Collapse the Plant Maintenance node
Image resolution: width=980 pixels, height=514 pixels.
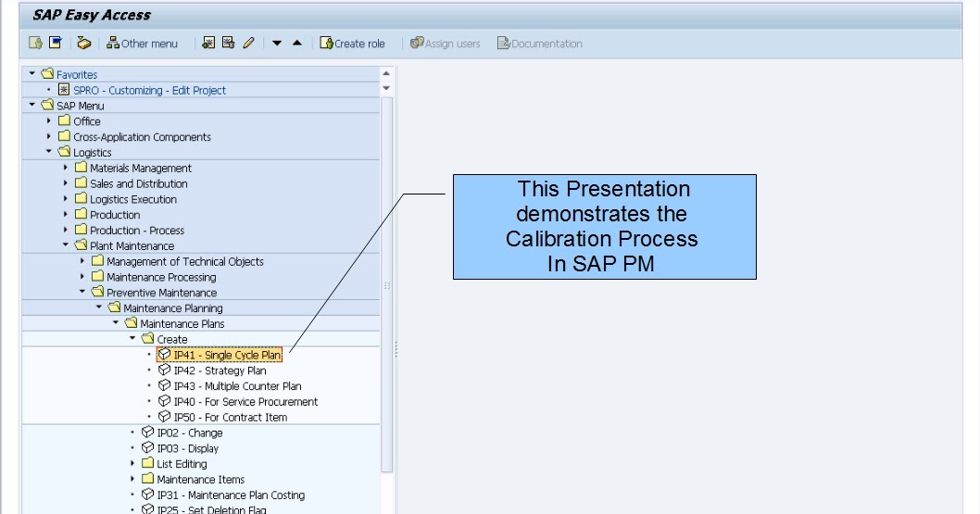pyautogui.click(x=65, y=245)
